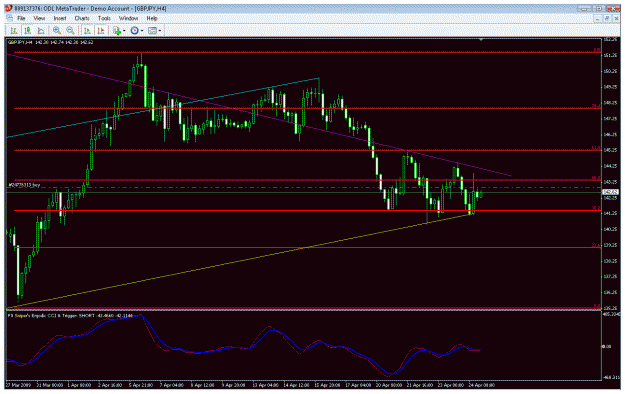625x394 pixels.
Task: Open the View menu
Action: point(39,18)
